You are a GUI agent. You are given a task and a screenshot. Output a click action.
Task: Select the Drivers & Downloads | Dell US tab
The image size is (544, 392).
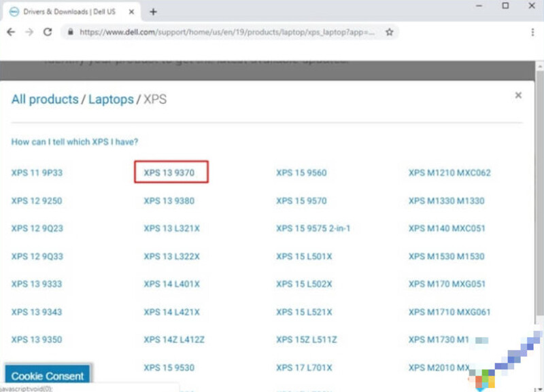[72, 12]
